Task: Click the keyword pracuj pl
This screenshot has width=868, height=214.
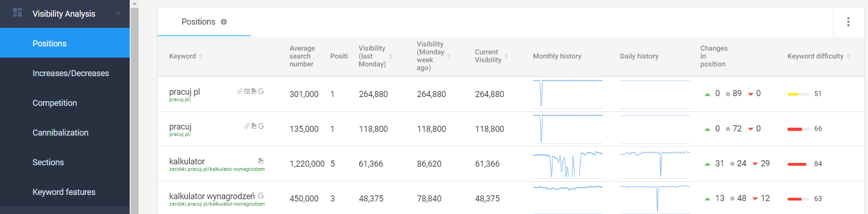Action: [185, 92]
